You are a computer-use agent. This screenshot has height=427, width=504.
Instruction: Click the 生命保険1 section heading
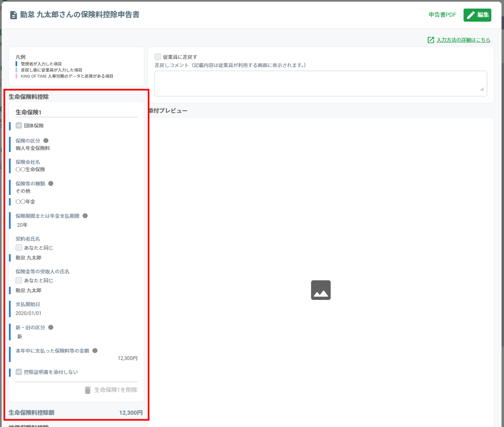29,112
